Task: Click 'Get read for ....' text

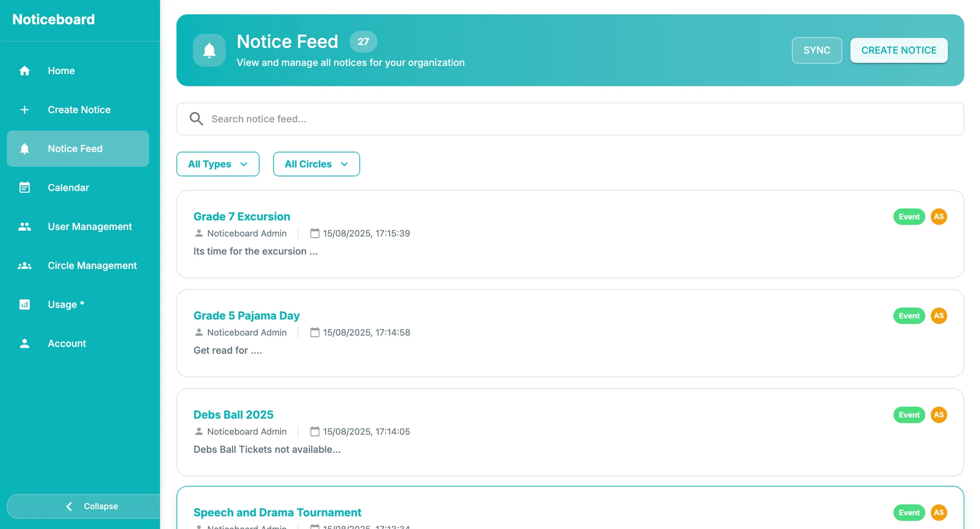Action: 228,350
